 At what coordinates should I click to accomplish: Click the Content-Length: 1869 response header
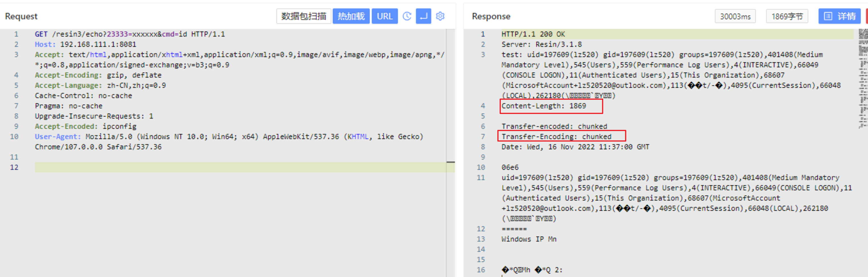pos(543,106)
